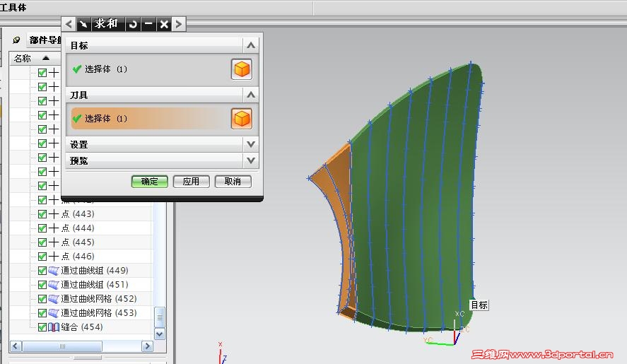Expand the 预览 section
The width and height of the screenshot is (627, 364).
251,160
